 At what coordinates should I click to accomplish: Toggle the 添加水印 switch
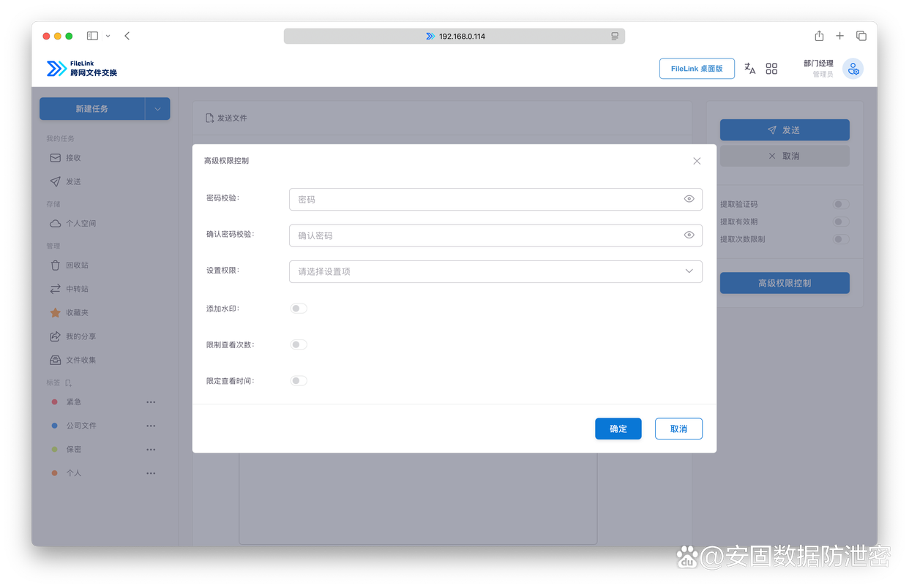299,309
